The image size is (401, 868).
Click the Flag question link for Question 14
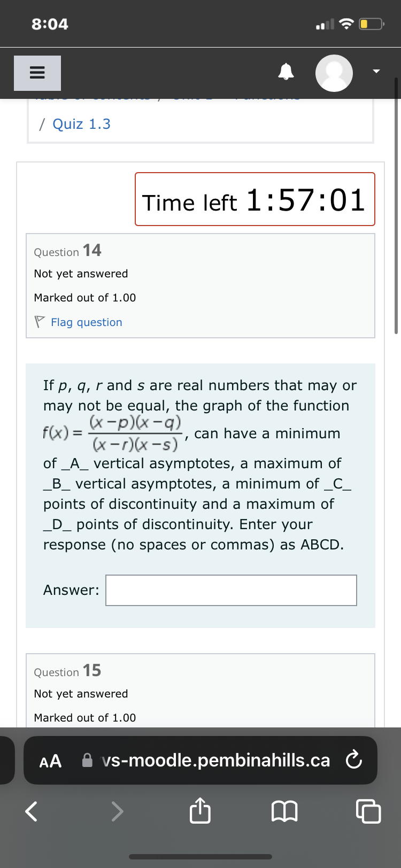pos(87,322)
